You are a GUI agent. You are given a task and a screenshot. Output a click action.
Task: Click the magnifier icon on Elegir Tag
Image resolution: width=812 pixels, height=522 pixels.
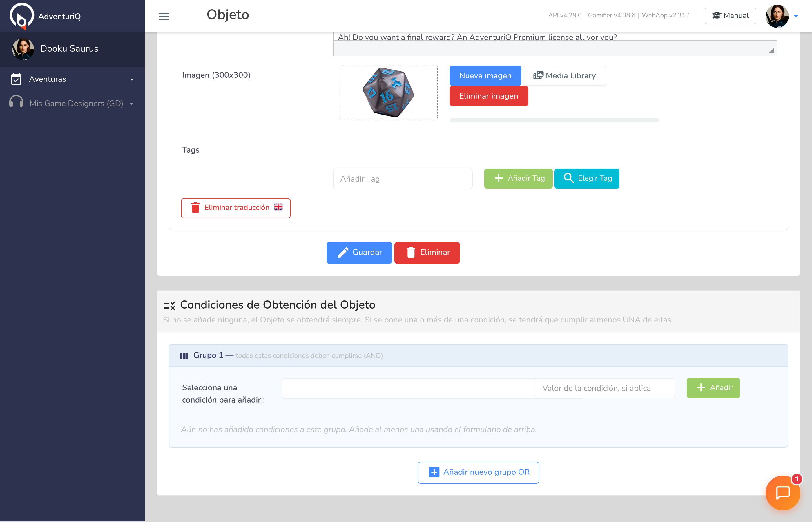coord(568,178)
